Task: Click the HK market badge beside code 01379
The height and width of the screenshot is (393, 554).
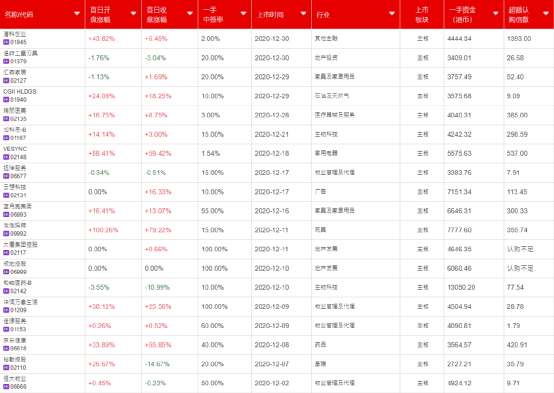Action: [6, 61]
